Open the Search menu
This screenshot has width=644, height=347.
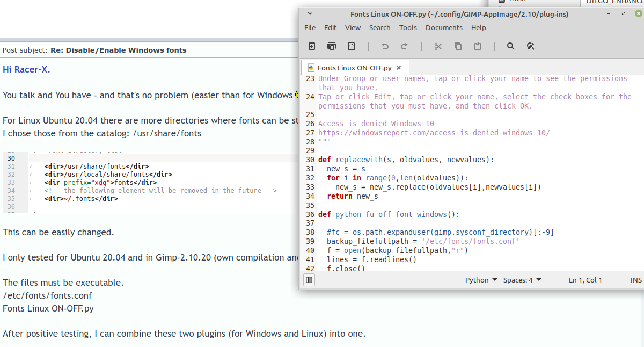pyautogui.click(x=380, y=27)
